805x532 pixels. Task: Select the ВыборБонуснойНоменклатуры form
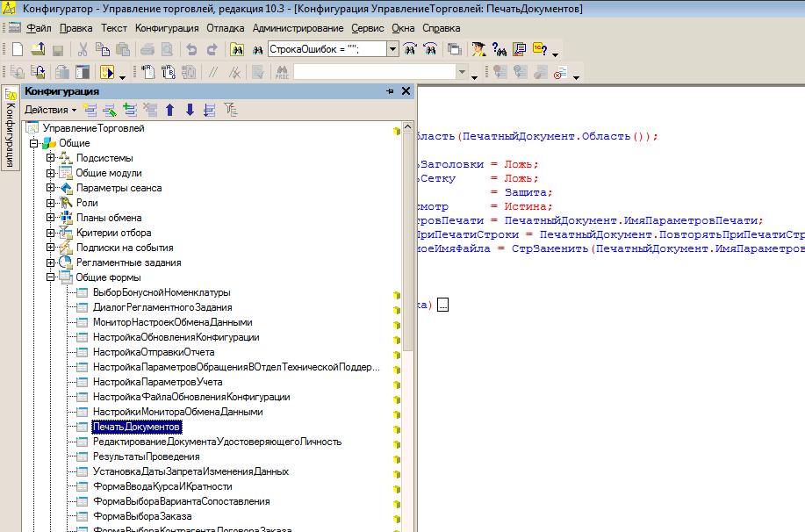(x=162, y=292)
